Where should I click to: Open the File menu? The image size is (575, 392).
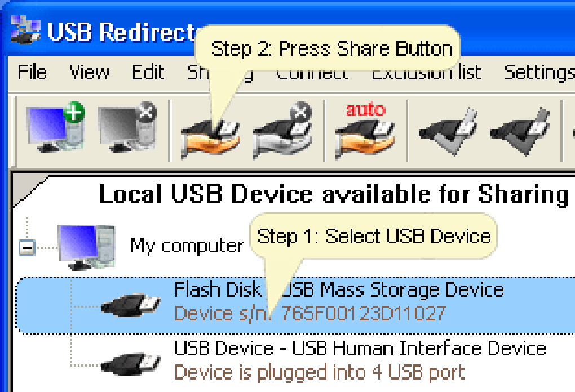tap(32, 72)
